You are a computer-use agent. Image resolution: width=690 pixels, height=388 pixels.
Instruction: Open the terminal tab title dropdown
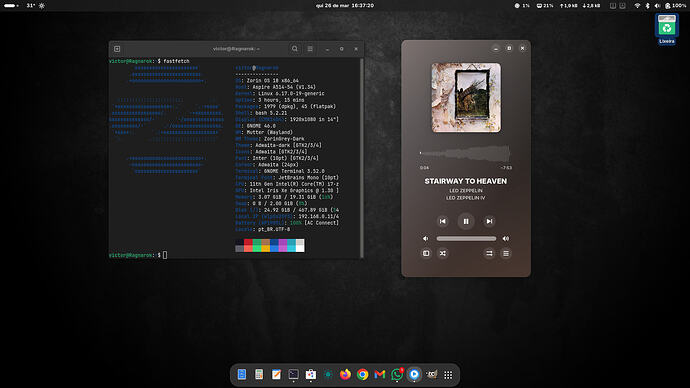tap(236, 49)
